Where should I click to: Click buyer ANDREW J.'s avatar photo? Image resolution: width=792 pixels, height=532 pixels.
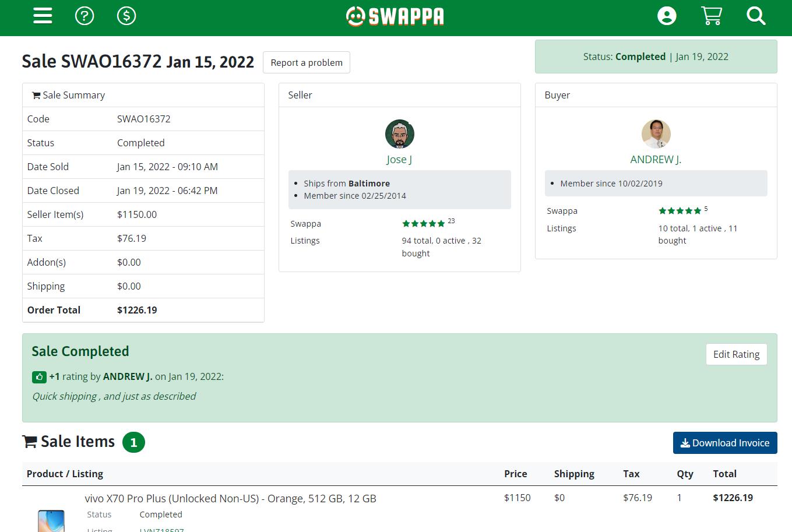(656, 135)
